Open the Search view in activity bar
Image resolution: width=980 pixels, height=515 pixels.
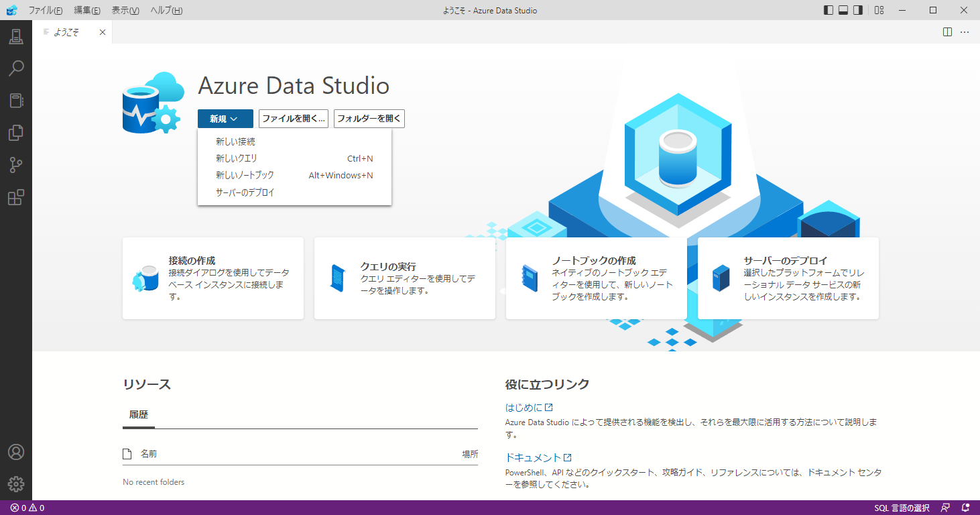16,68
